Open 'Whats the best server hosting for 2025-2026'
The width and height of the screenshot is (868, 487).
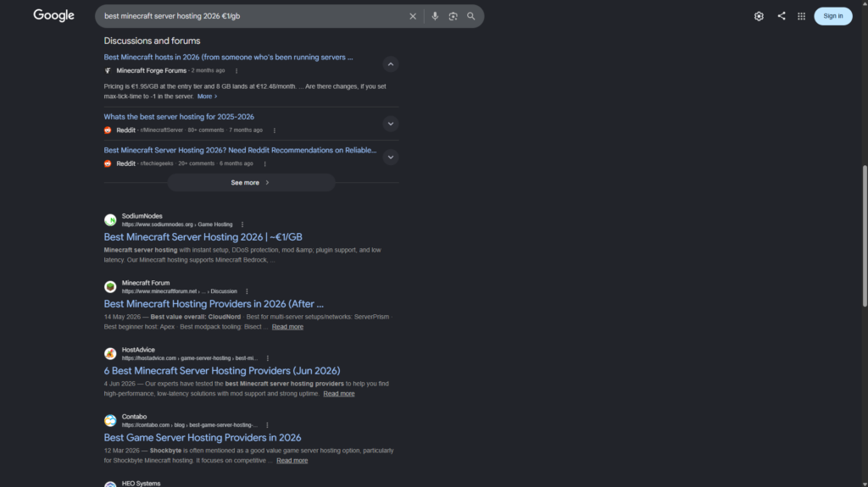pos(179,117)
